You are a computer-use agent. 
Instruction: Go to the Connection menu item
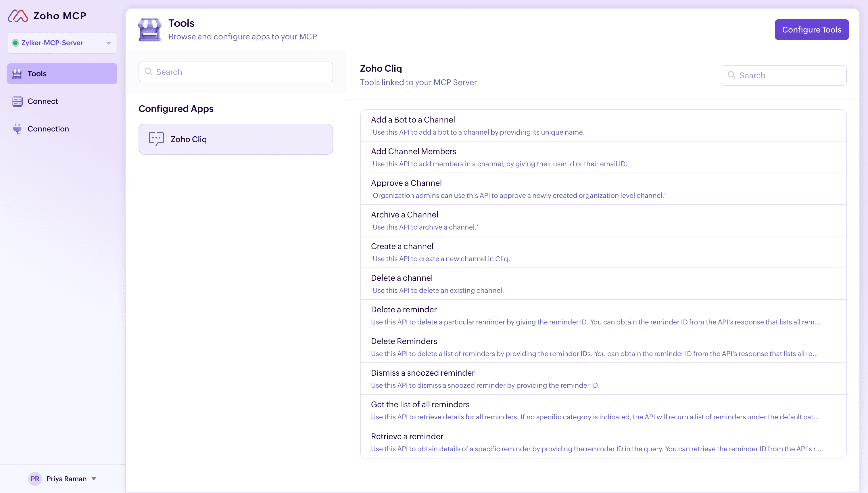(x=48, y=129)
